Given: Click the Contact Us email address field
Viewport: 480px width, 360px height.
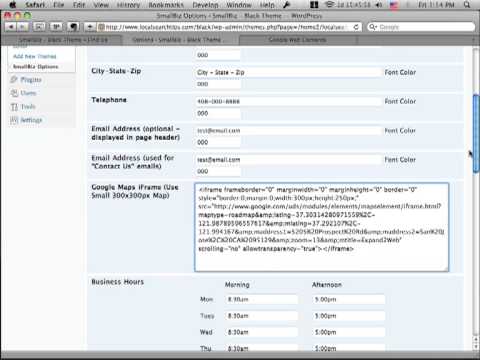Looking at the screenshot, I should point(288,160).
